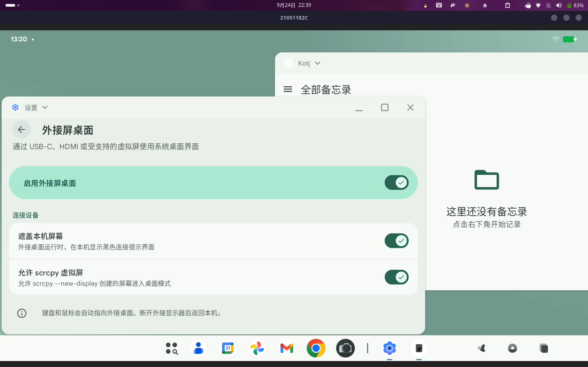Tap the taskbar back navigation icon

coord(482,348)
